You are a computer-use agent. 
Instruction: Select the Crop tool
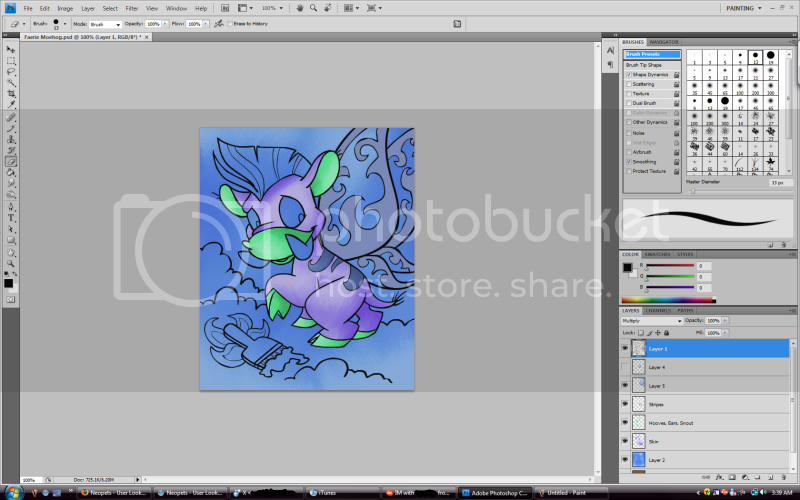[11, 93]
